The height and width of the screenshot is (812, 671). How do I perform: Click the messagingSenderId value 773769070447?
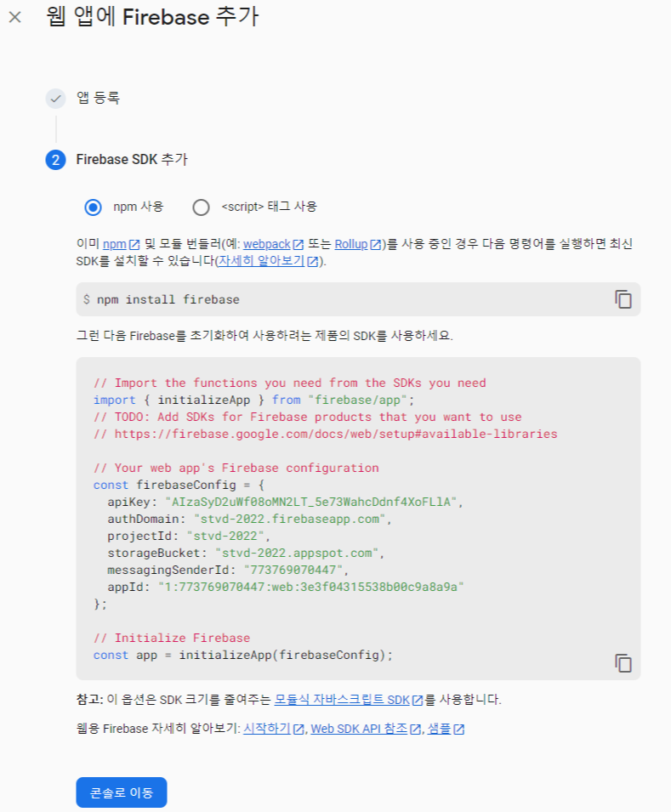coord(293,571)
